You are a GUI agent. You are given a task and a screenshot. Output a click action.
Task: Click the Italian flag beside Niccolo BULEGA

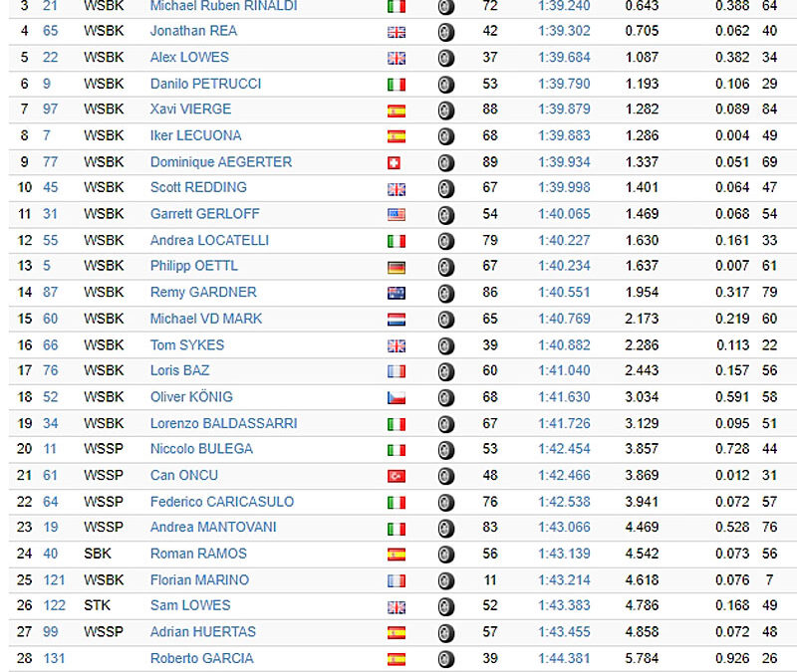[x=397, y=450]
